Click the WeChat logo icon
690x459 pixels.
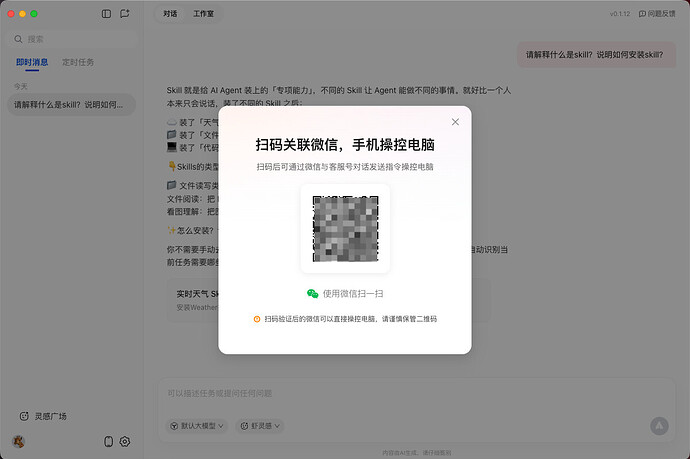(312, 294)
